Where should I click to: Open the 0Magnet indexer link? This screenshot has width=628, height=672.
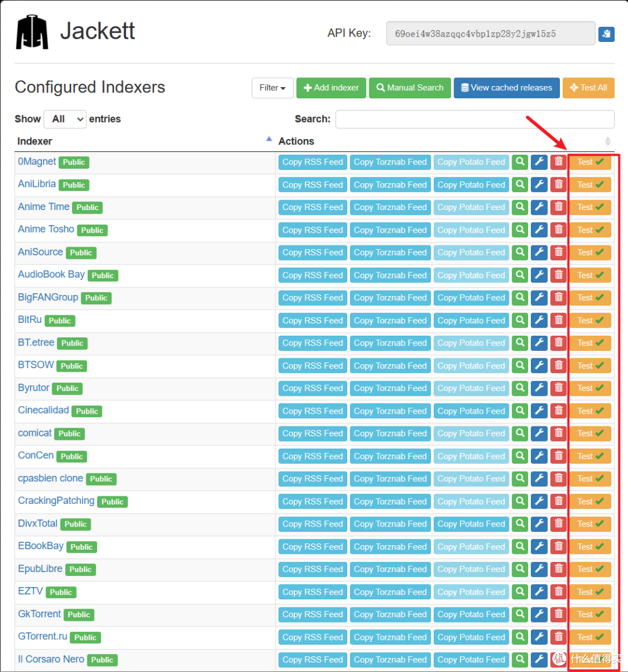point(37,162)
